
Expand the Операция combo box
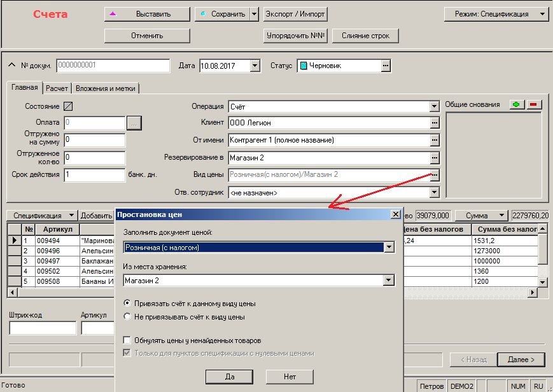click(434, 106)
